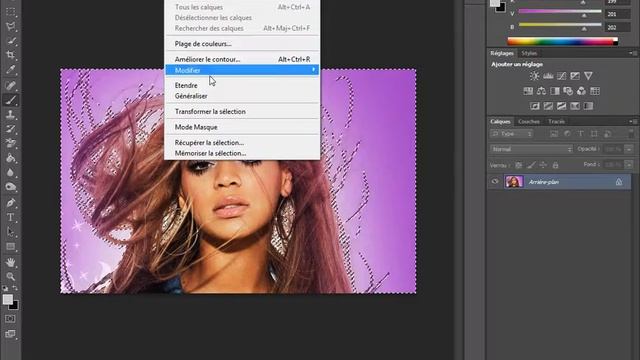
Task: Open layer filter Type dropdown
Action: point(511,134)
